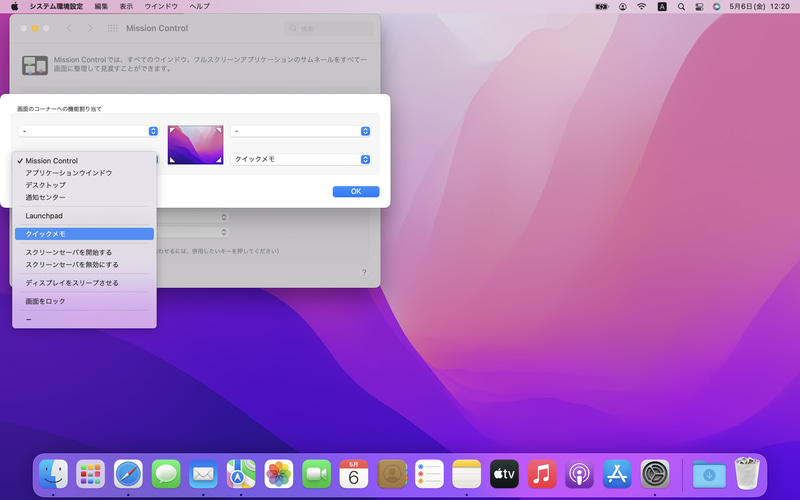
Task: Open Reminders app in the Dock
Action: coord(429,474)
